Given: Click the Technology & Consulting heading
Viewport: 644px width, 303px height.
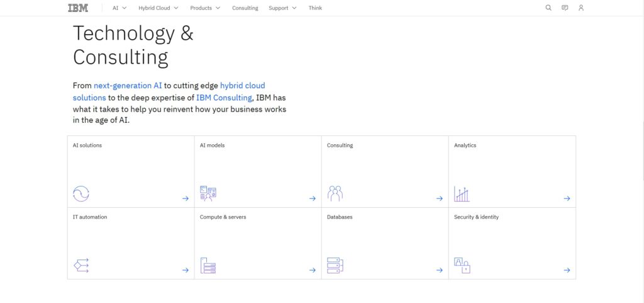Looking at the screenshot, I should pyautogui.click(x=133, y=45).
